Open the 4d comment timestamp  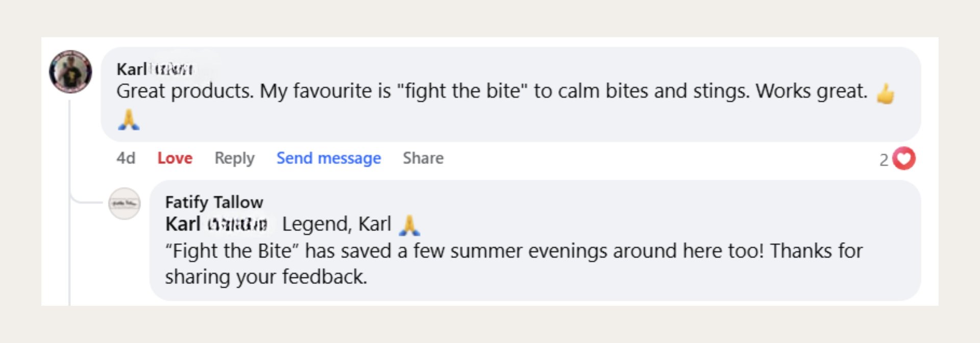pos(126,158)
